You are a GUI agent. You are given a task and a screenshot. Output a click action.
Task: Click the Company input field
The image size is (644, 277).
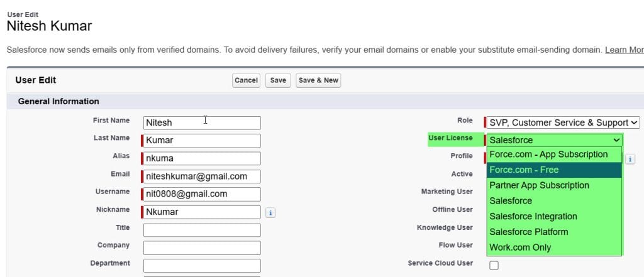(x=202, y=248)
